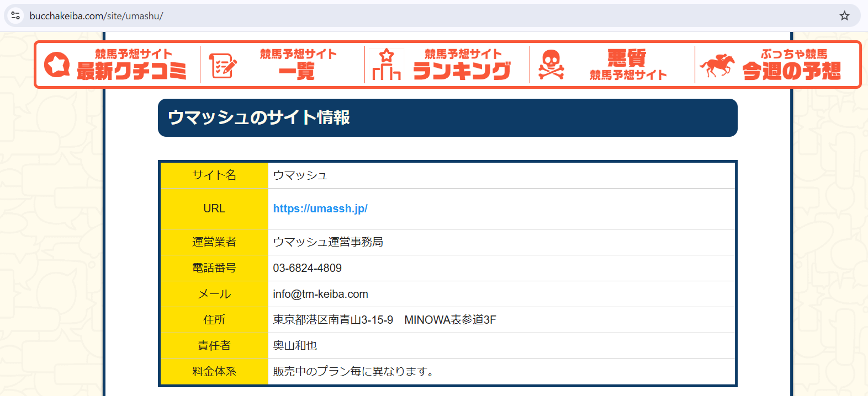Click the racehorse jockey icon
Image resolution: width=868 pixels, height=396 pixels.
pos(717,66)
